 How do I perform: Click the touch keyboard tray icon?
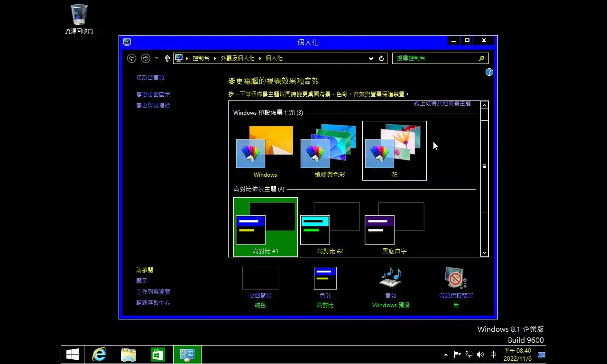click(541, 355)
